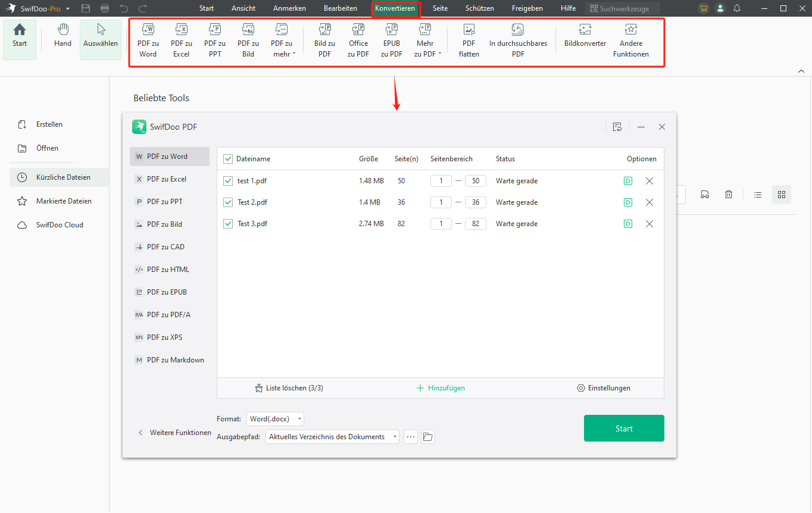Image resolution: width=812 pixels, height=513 pixels.
Task: Click the trash delete icon in file list
Action: (x=729, y=195)
